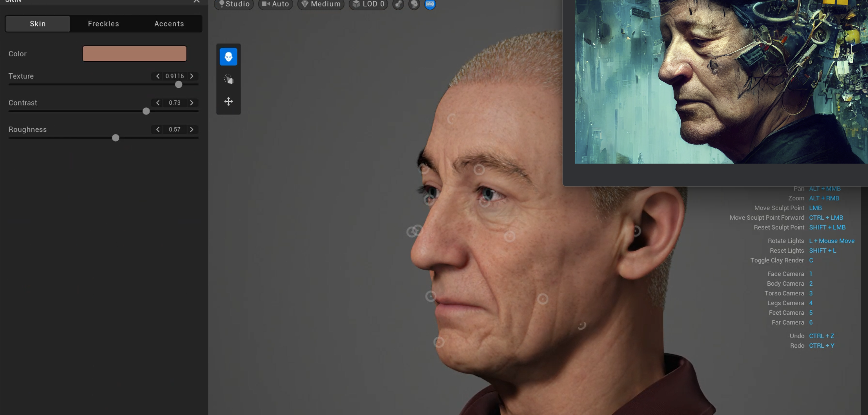
Task: Click the sculpt point on the cheekbone
Action: coord(509,236)
